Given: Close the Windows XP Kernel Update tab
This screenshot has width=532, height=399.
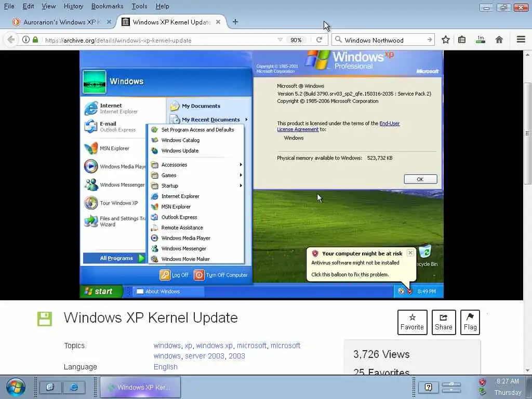Looking at the screenshot, I should pyautogui.click(x=218, y=22).
